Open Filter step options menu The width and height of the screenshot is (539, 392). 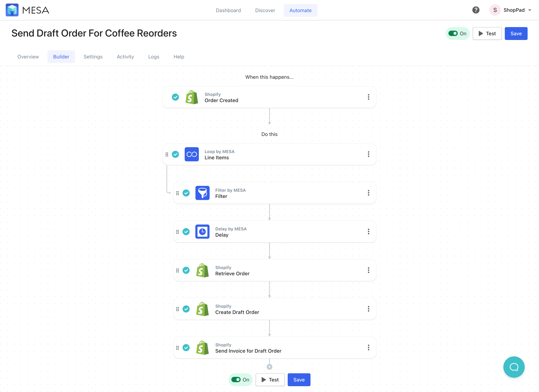368,193
